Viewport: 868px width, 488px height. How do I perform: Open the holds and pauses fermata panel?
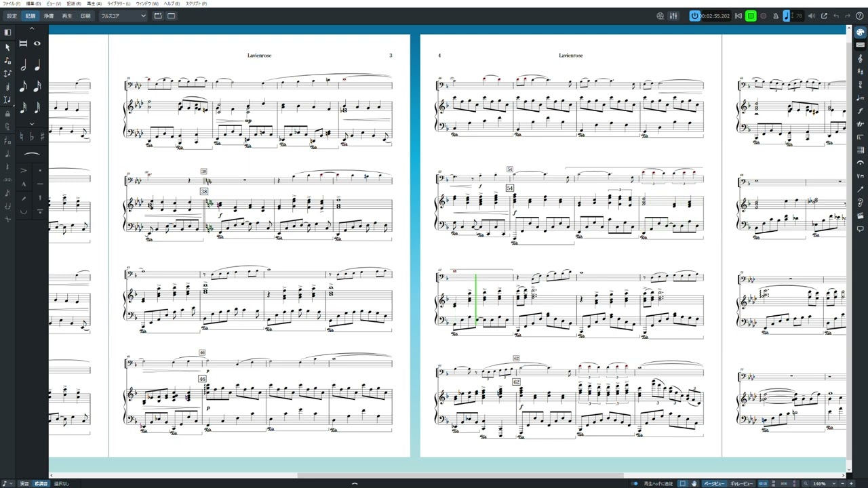860,163
